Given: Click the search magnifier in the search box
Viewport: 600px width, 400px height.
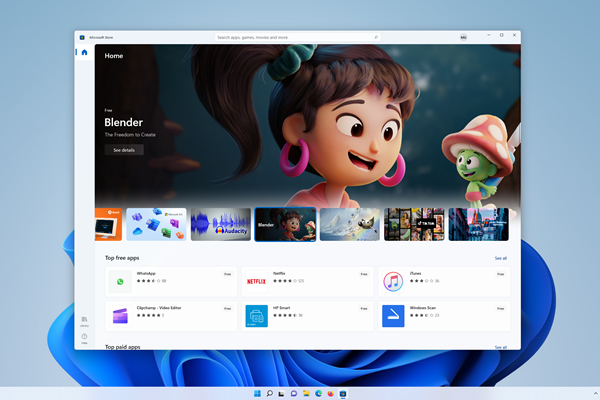Looking at the screenshot, I should pyautogui.click(x=376, y=37).
